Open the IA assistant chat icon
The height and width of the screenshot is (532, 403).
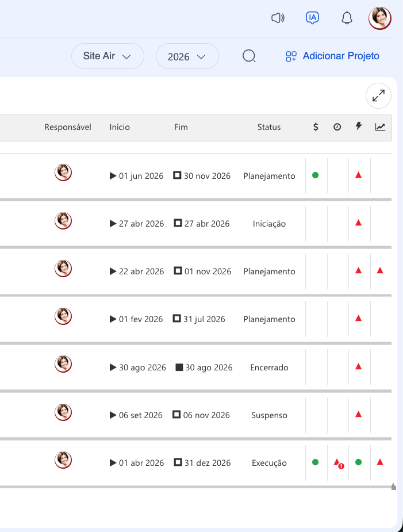[312, 18]
